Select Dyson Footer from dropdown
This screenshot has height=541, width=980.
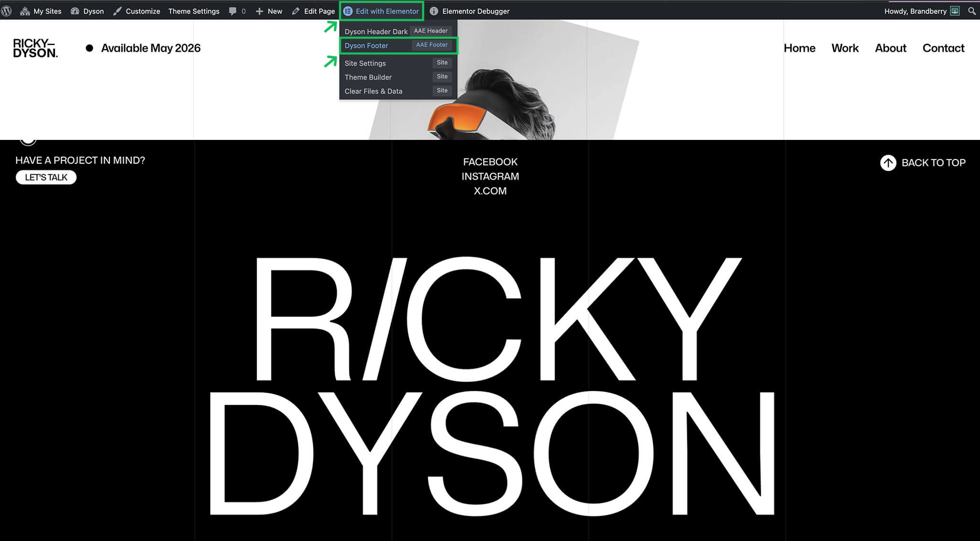pyautogui.click(x=366, y=46)
